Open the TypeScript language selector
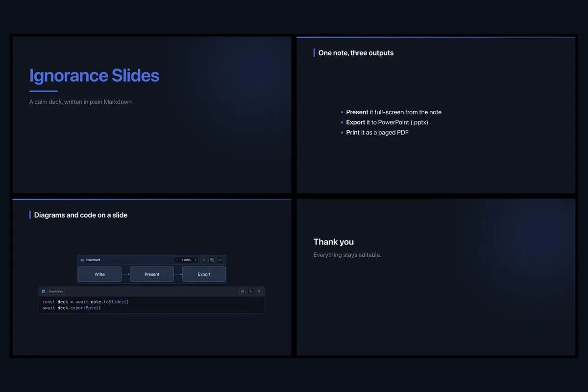Image resolution: width=588 pixels, height=392 pixels. 55,292
